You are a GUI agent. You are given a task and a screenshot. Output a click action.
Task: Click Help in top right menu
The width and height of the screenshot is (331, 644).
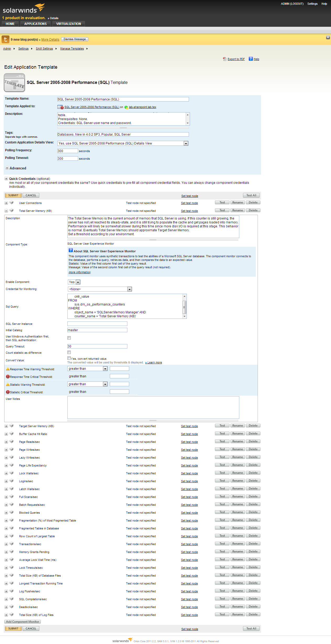[x=324, y=4]
